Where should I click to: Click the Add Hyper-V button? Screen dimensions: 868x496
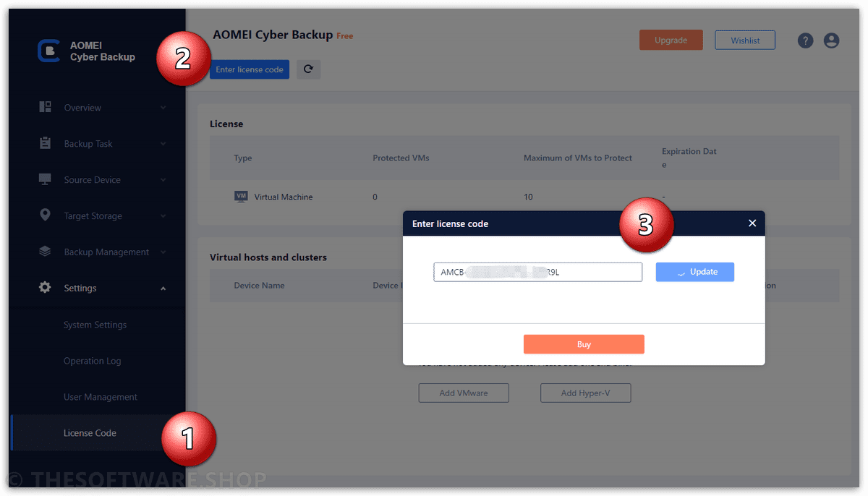point(586,393)
